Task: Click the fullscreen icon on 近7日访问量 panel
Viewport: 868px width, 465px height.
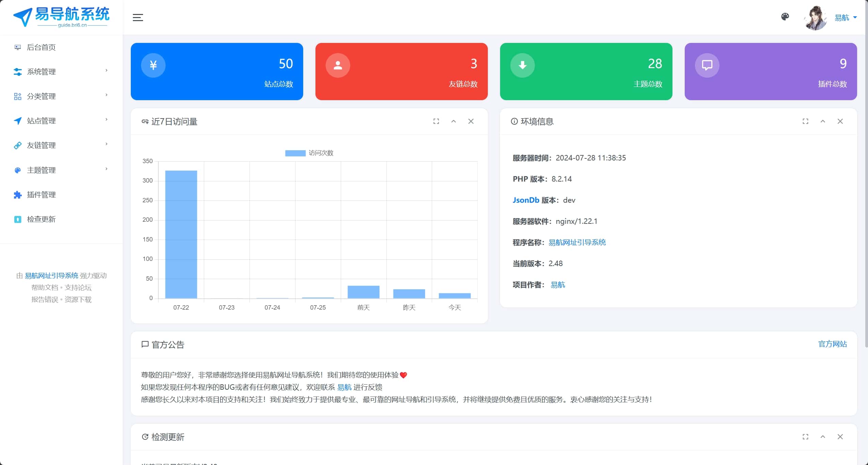Action: (x=436, y=121)
